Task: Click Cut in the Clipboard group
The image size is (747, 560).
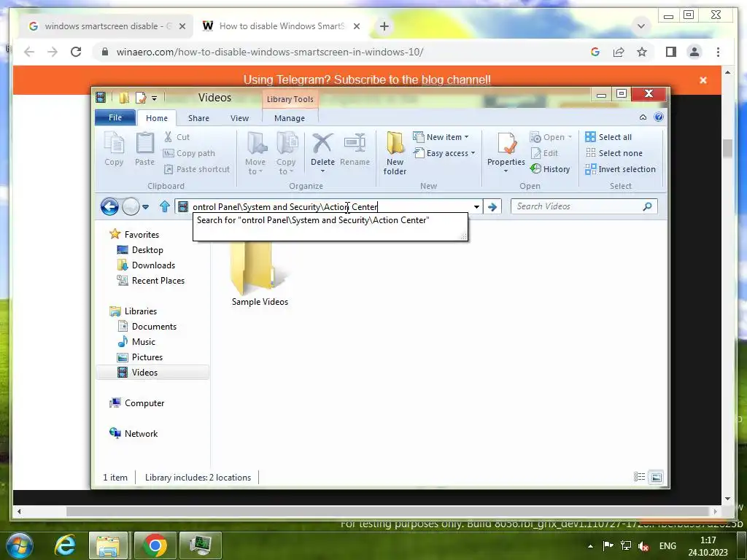Action: (177, 137)
